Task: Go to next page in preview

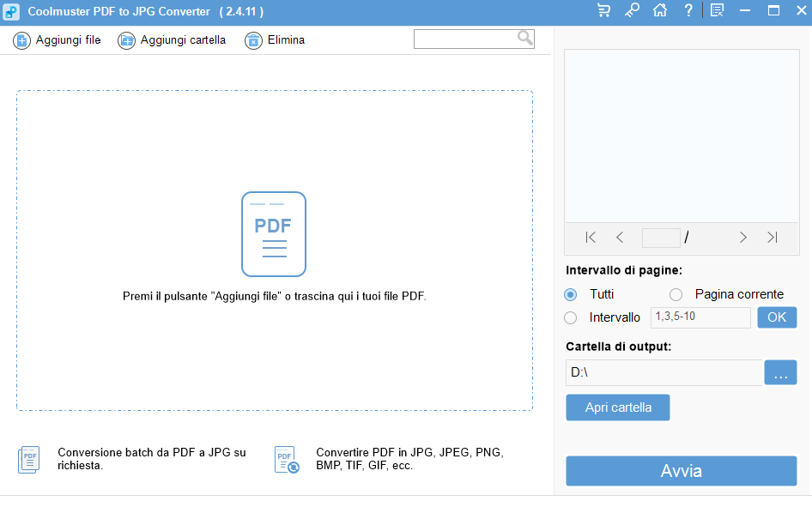Action: (743, 237)
